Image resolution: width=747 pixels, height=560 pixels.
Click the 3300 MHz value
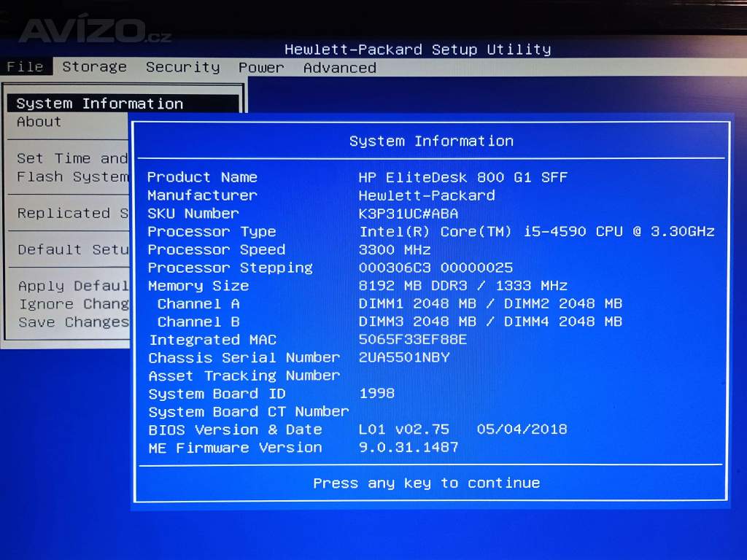(395, 250)
